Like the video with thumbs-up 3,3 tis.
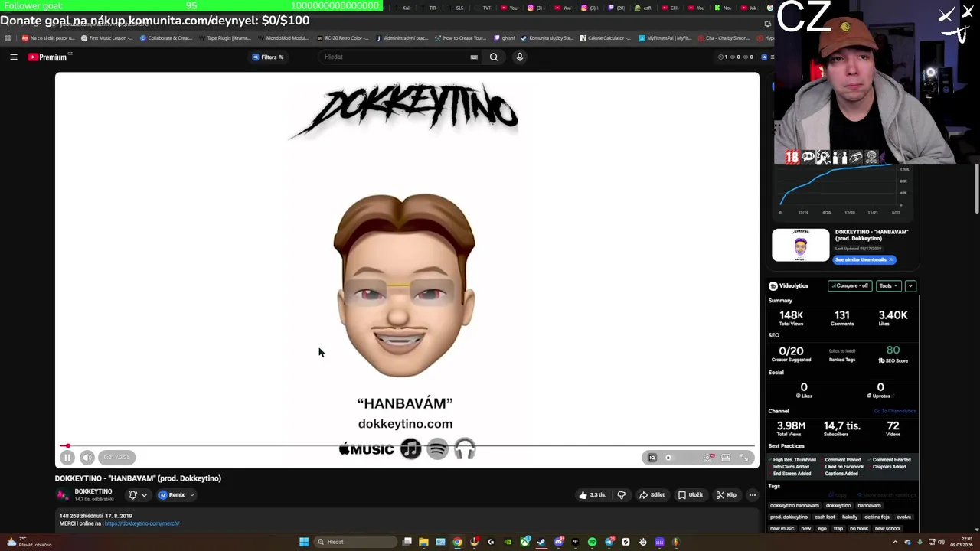Image resolution: width=980 pixels, height=551 pixels. pos(593,495)
